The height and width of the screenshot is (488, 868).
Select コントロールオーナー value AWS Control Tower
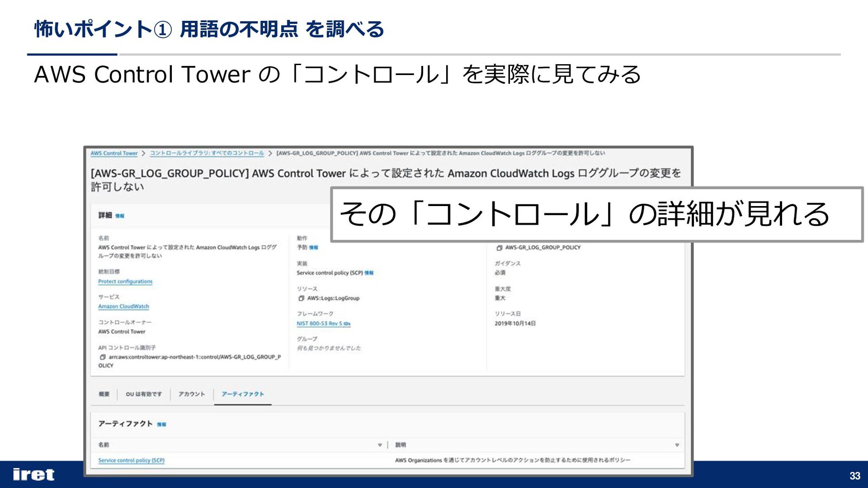(x=122, y=332)
